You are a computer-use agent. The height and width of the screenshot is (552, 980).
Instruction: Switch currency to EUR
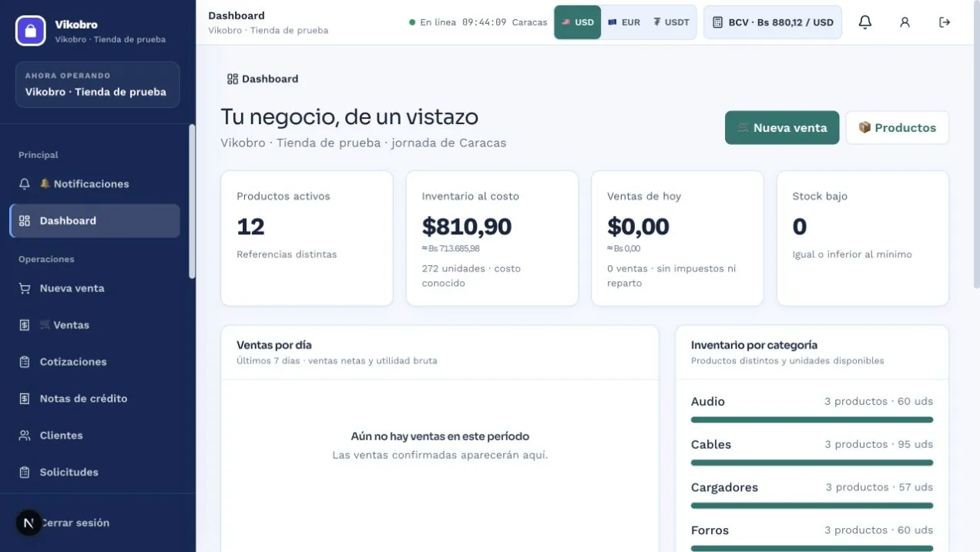pos(624,22)
